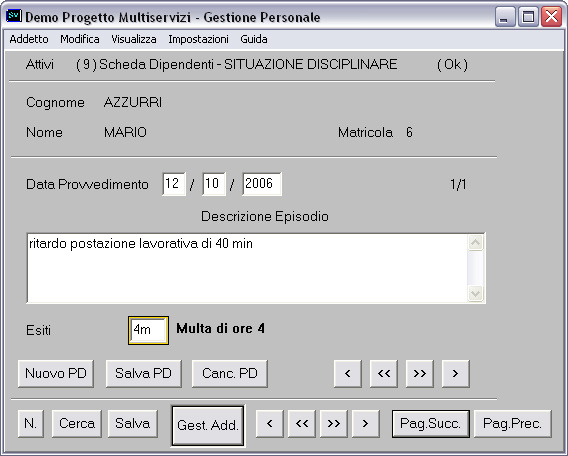
Task: Open the Guida menu
Action: tap(254, 39)
